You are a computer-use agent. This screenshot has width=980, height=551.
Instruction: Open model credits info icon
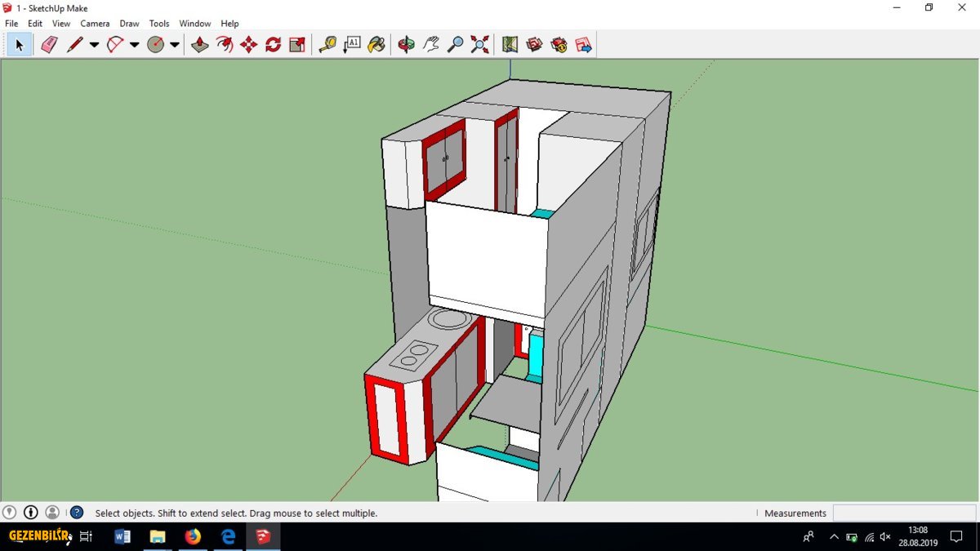31,513
